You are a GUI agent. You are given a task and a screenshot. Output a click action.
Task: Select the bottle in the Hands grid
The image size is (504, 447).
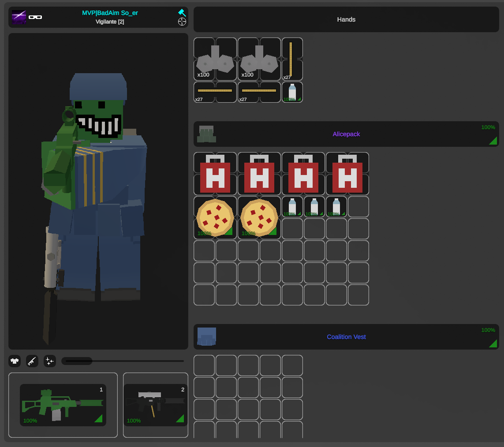[292, 92]
